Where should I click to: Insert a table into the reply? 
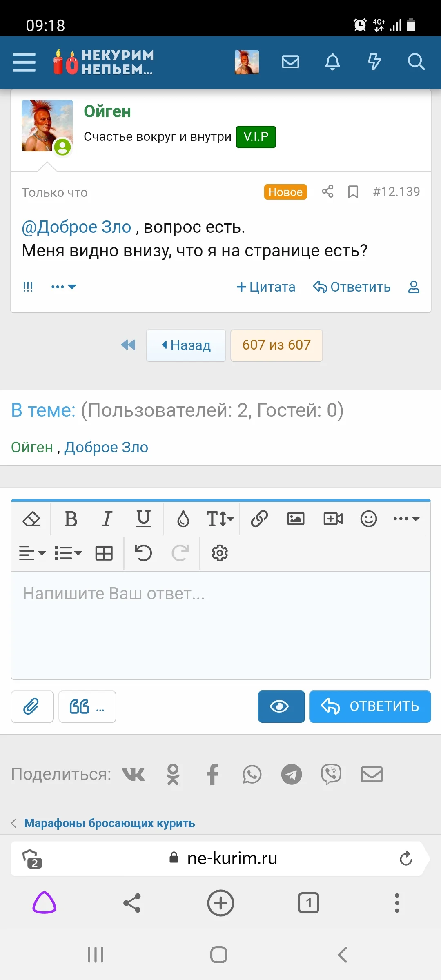click(104, 554)
